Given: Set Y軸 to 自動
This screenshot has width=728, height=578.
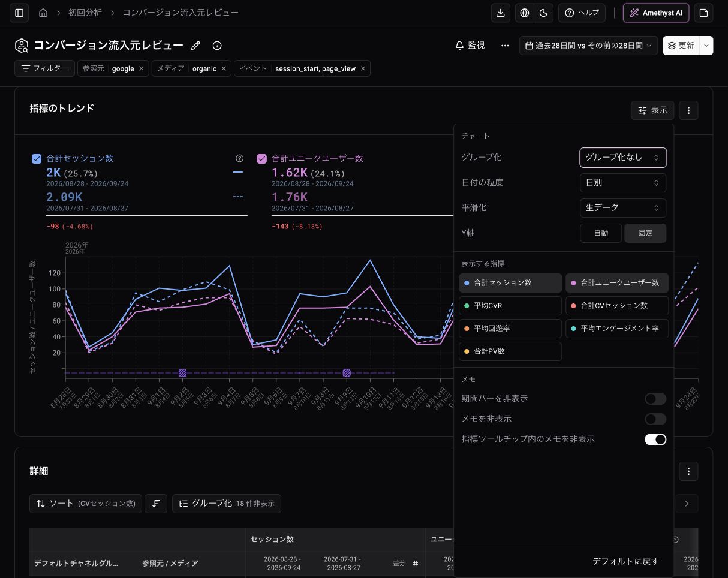Looking at the screenshot, I should [x=601, y=233].
